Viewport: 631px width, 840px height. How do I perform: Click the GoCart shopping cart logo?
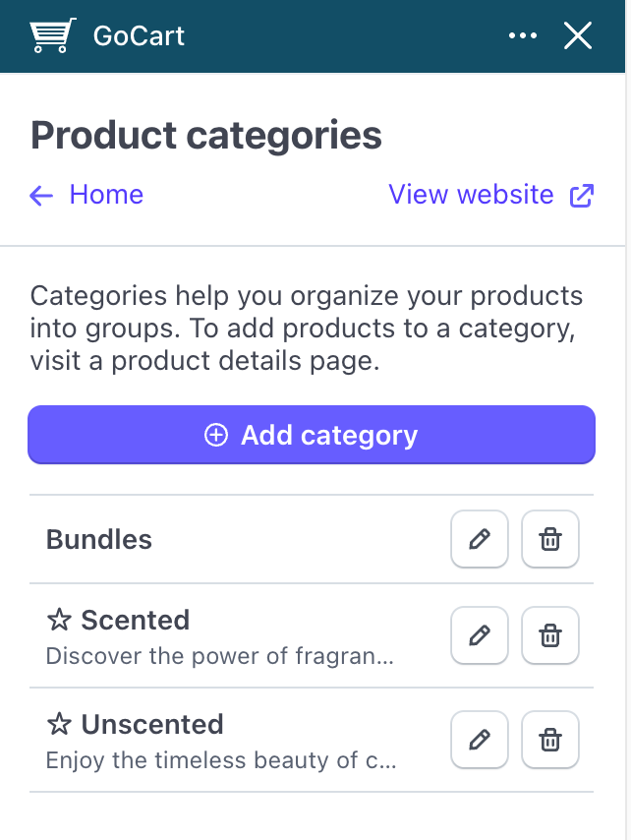pos(52,35)
